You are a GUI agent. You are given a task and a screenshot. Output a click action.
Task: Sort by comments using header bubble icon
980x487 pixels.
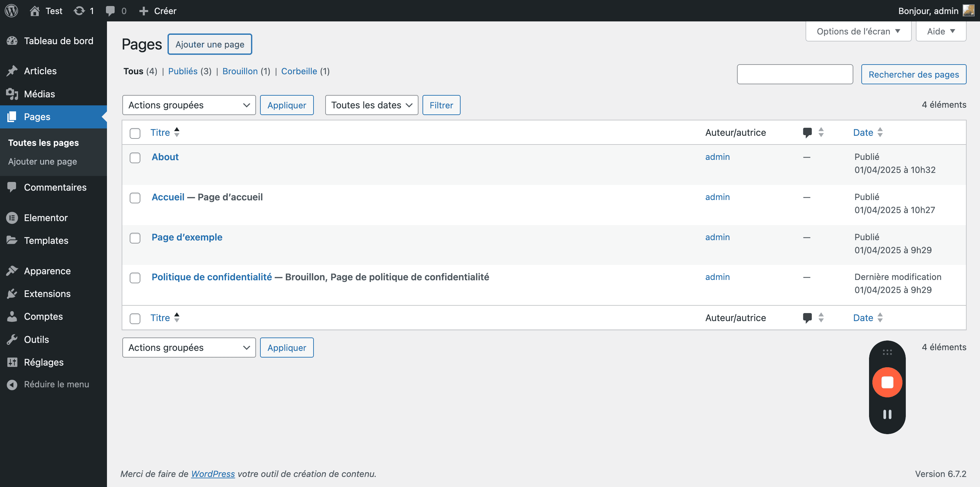[x=807, y=132]
